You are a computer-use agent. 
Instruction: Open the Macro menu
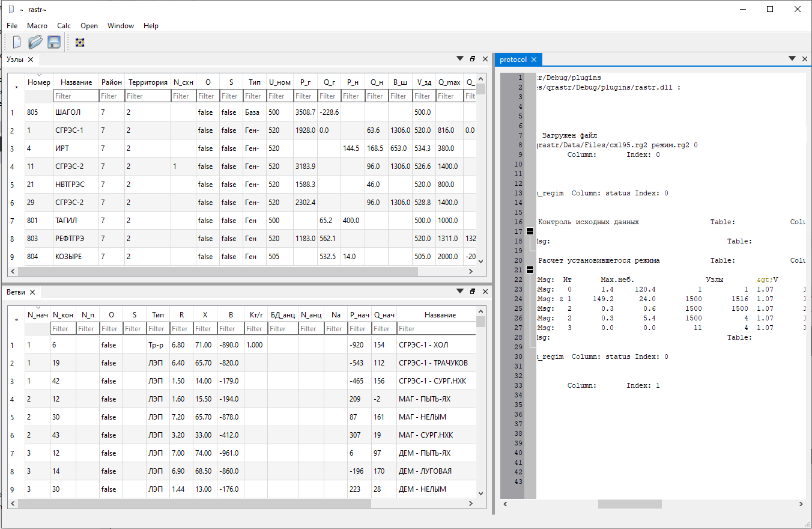coord(37,26)
